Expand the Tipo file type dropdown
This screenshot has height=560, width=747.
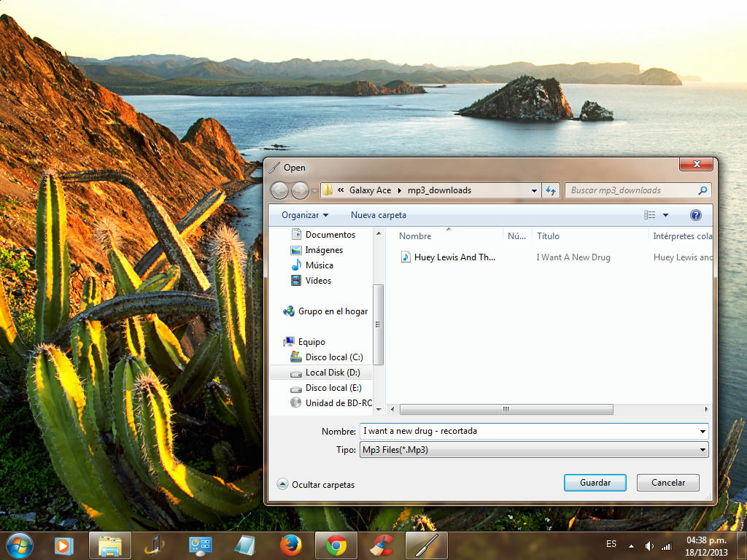pyautogui.click(x=703, y=451)
